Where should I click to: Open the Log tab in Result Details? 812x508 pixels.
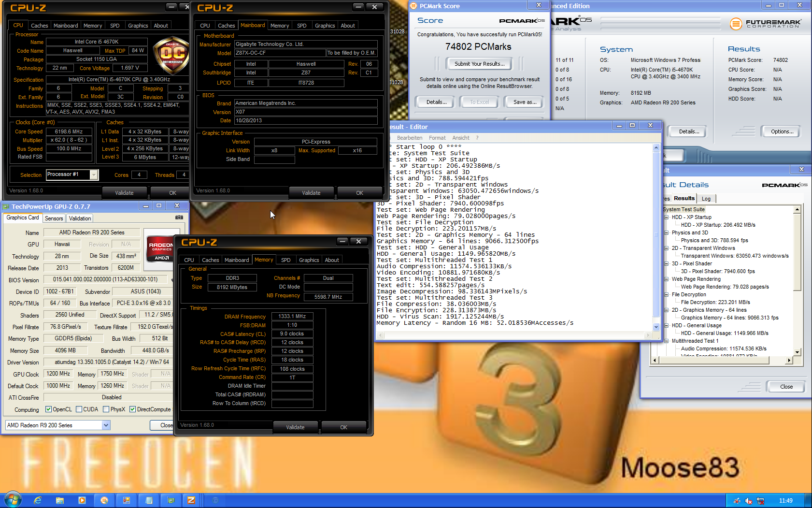click(706, 199)
